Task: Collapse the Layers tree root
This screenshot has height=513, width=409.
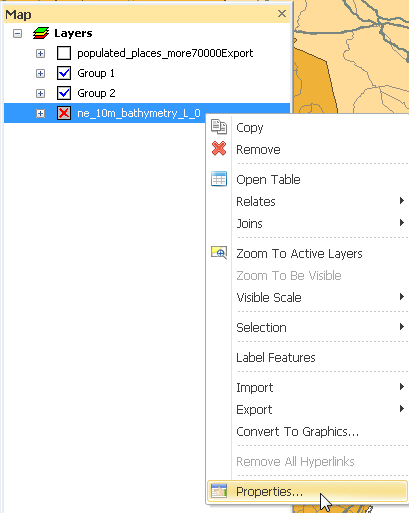Action: click(x=17, y=33)
